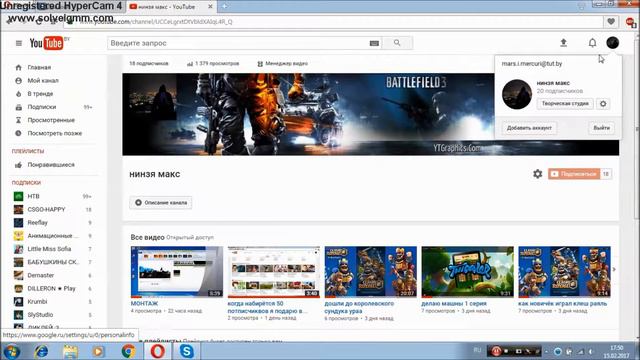Open Посмотреть позже list

pyautogui.click(x=55, y=133)
